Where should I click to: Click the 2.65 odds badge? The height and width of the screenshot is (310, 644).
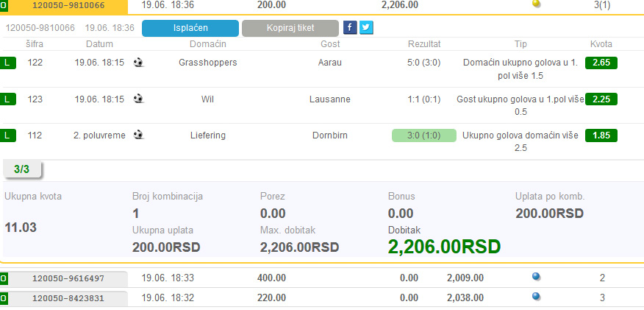(601, 63)
